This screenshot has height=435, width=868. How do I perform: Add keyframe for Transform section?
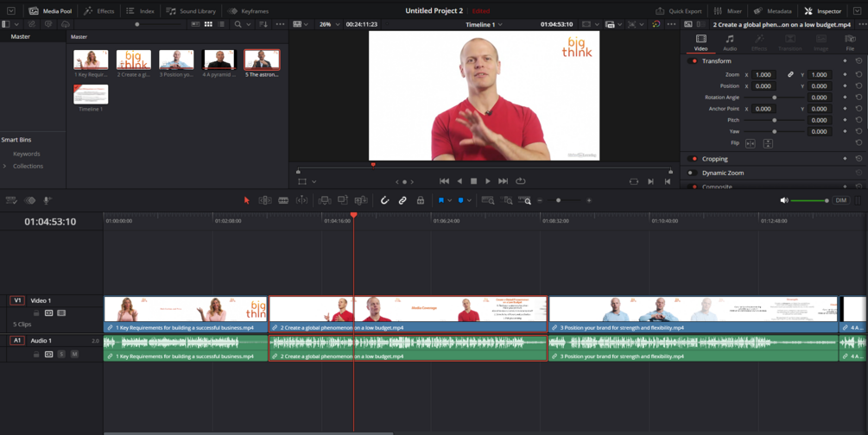point(845,61)
